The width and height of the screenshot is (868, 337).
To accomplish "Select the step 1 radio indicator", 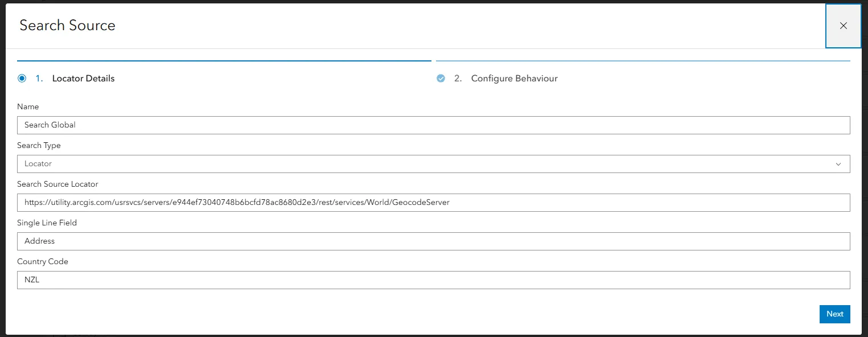I will [22, 79].
